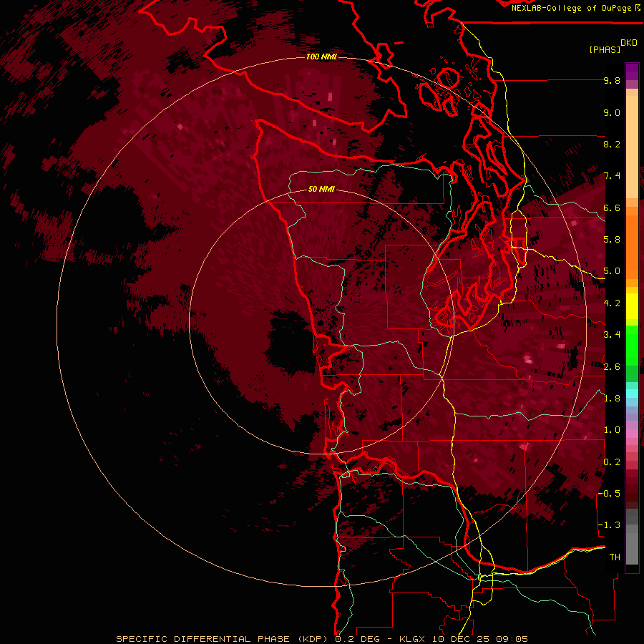644x644 pixels.
Task: Click the cyan band of the color bar
Action: tap(632, 394)
